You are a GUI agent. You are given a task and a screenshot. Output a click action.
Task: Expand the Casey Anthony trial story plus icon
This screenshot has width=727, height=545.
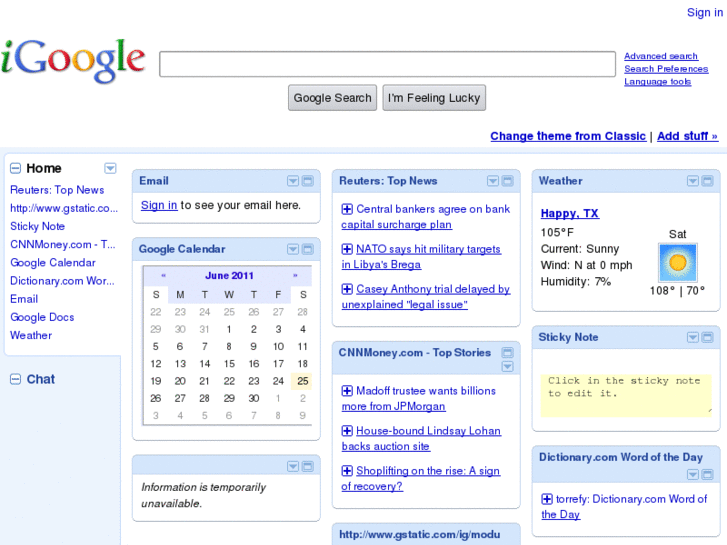pos(347,289)
